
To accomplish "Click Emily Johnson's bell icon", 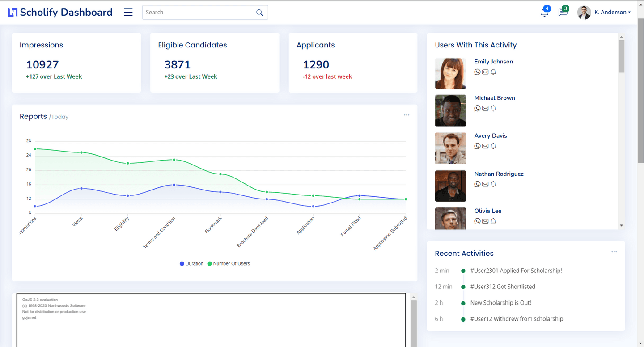I will click(493, 72).
